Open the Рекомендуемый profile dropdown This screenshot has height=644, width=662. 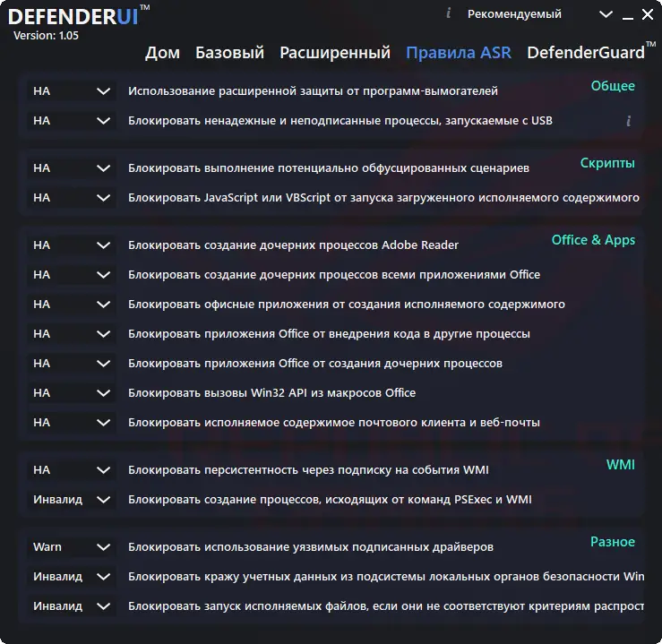tap(606, 14)
